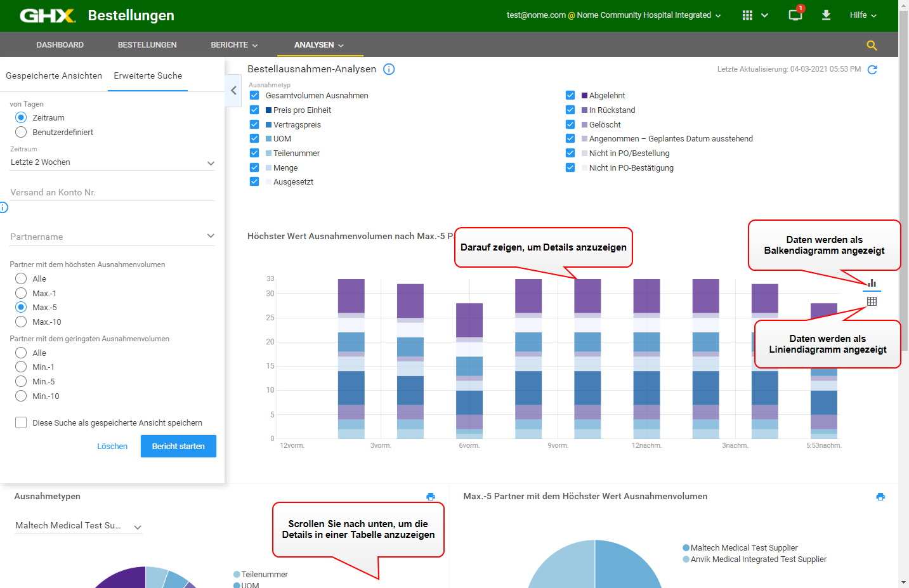Viewport: 909px width, 588px height.
Task: Click the download icon in header
Action: coord(826,15)
